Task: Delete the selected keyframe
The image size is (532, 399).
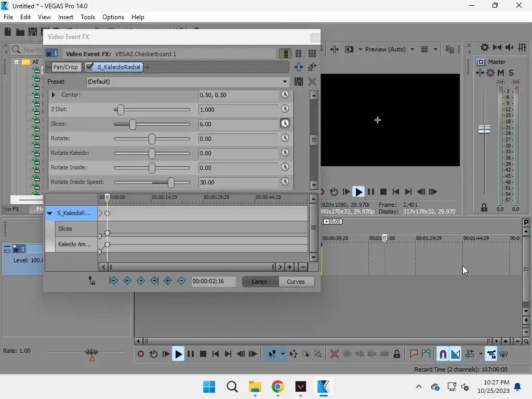Action: [x=181, y=281]
